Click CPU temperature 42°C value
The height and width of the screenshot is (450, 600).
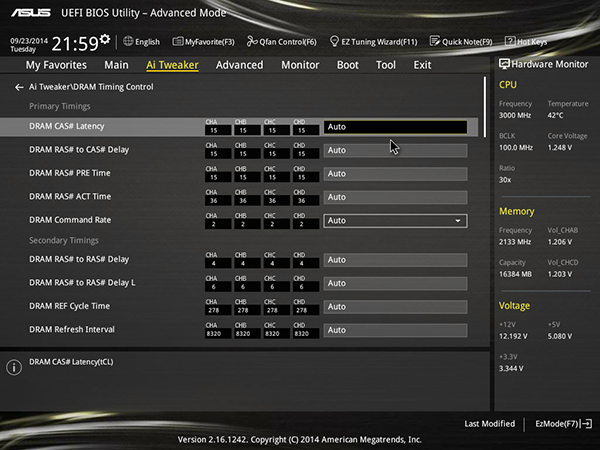pos(555,116)
